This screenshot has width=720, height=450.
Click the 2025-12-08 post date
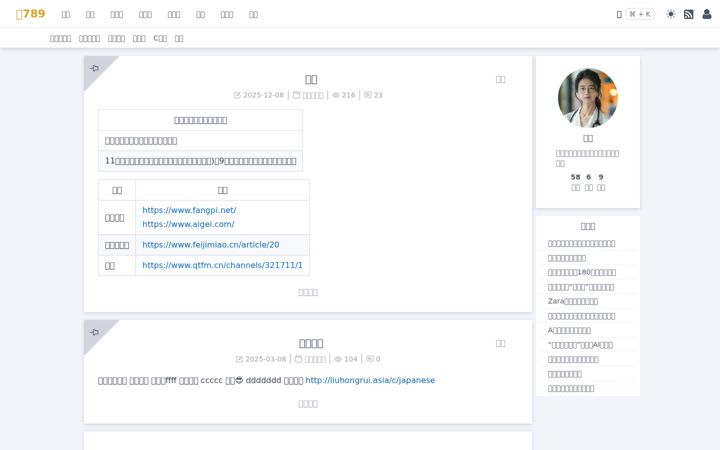click(264, 95)
